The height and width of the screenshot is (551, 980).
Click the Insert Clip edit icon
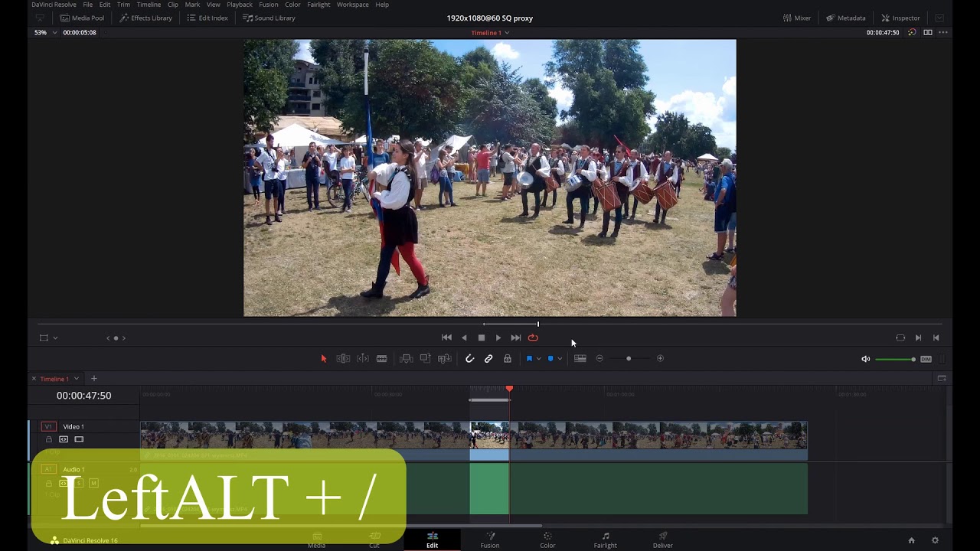tap(406, 358)
